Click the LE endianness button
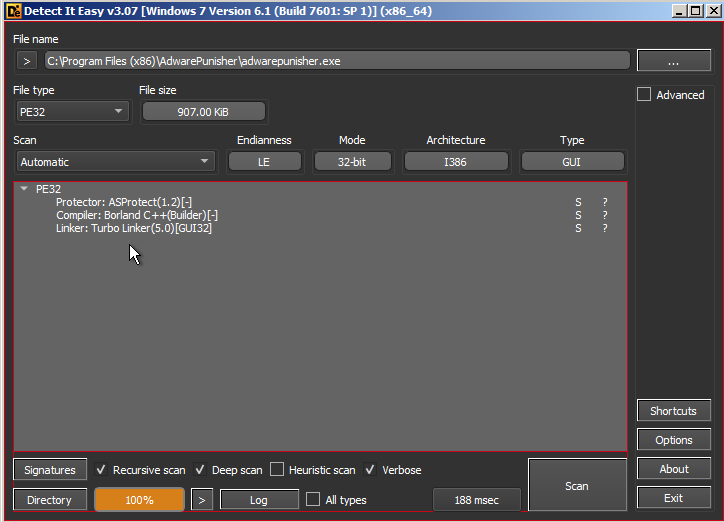724x522 pixels. coord(265,162)
